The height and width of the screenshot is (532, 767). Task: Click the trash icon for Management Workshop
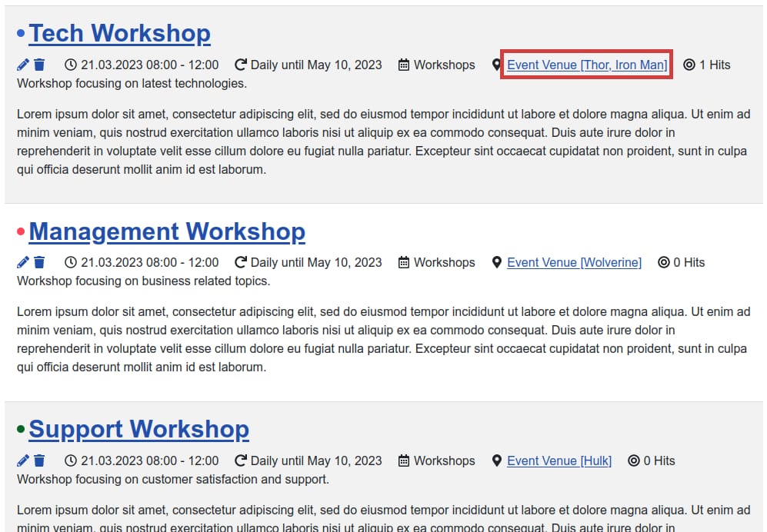click(x=39, y=263)
